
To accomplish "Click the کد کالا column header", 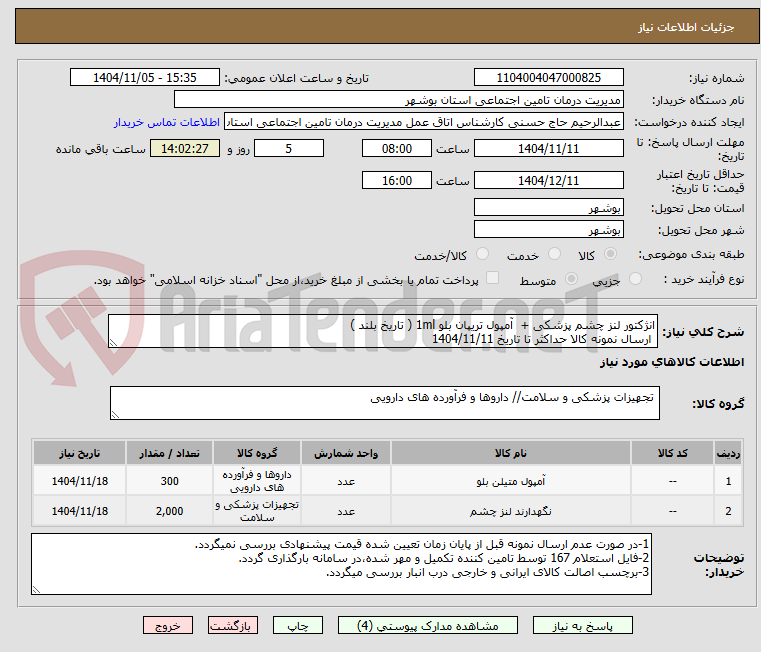I will click(672, 453).
